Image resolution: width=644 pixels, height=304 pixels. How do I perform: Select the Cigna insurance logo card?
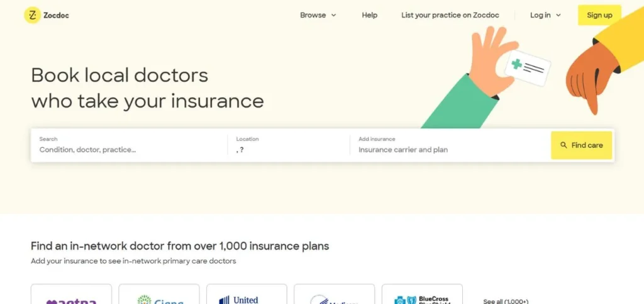click(x=158, y=295)
